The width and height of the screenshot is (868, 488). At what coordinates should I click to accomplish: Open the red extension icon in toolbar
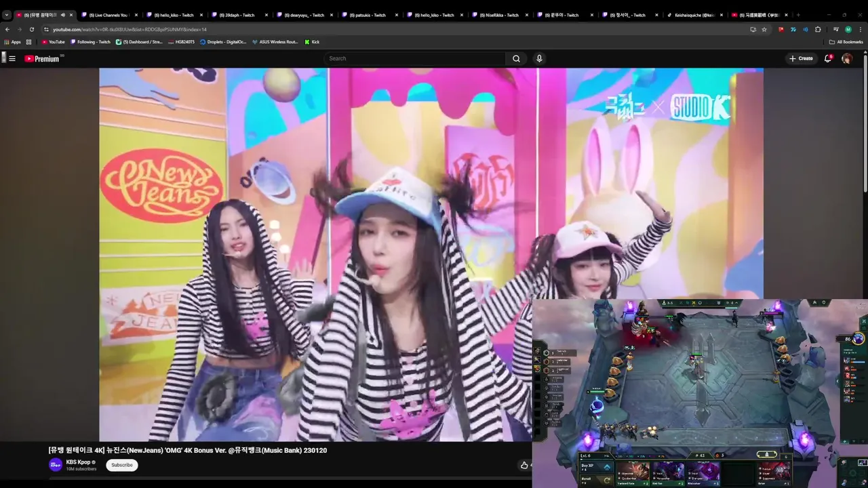[x=781, y=29]
